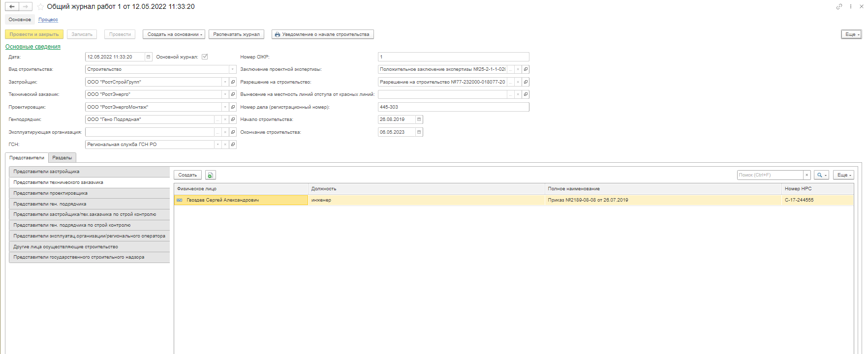
Task: Open the table's Еще menu
Action: [x=843, y=175]
